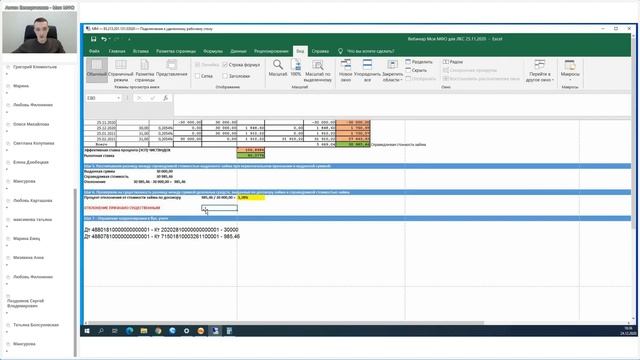Click the orange effective rate cell
Screen dimensions: 640x360
(251, 150)
